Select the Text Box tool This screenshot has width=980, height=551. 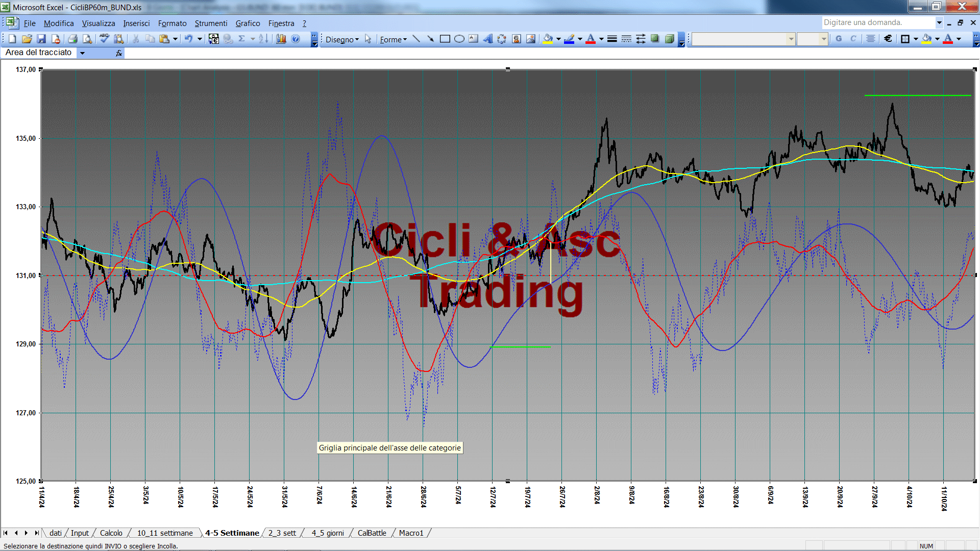tap(473, 39)
